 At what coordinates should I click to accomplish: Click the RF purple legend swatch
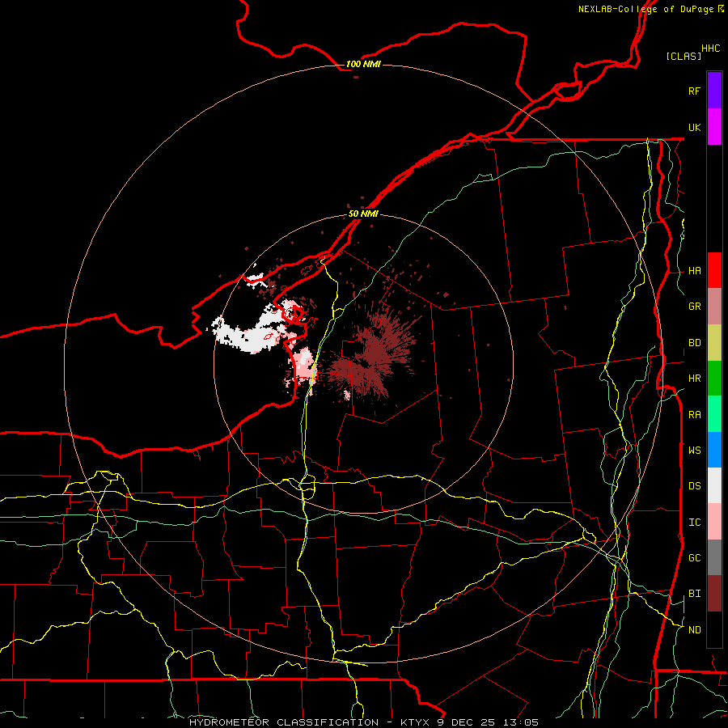tap(714, 91)
